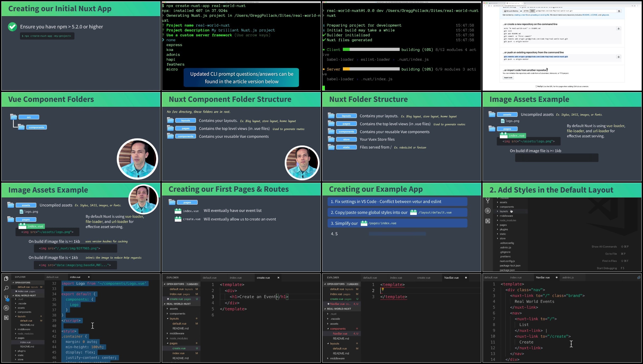The height and width of the screenshot is (364, 643).
Task: Open the LICENSE link on GitHub
Action: click(594, 15)
